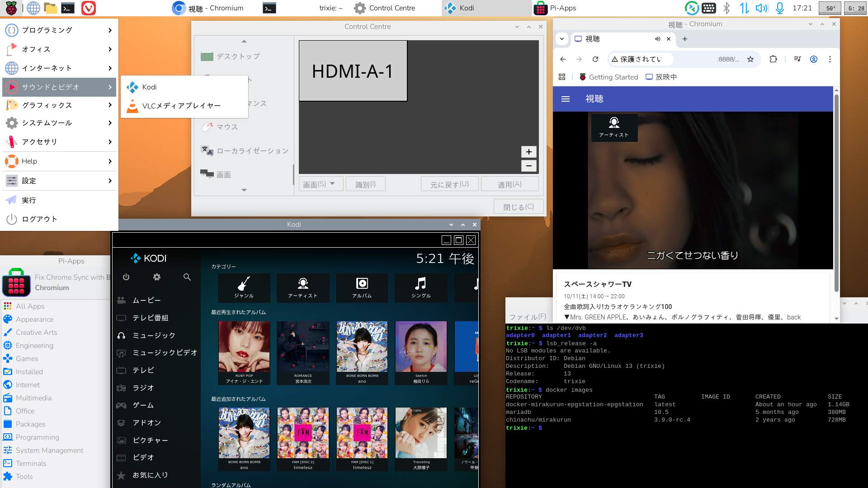This screenshot has width=868, height=488.
Task: Open Chromium extensions puzzle icon
Action: pos(774,59)
